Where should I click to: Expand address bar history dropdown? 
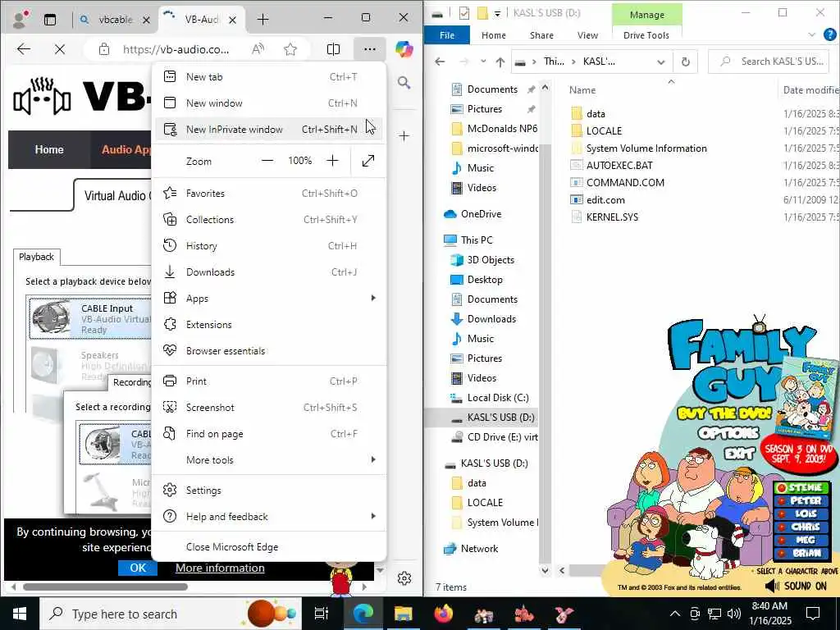click(661, 62)
